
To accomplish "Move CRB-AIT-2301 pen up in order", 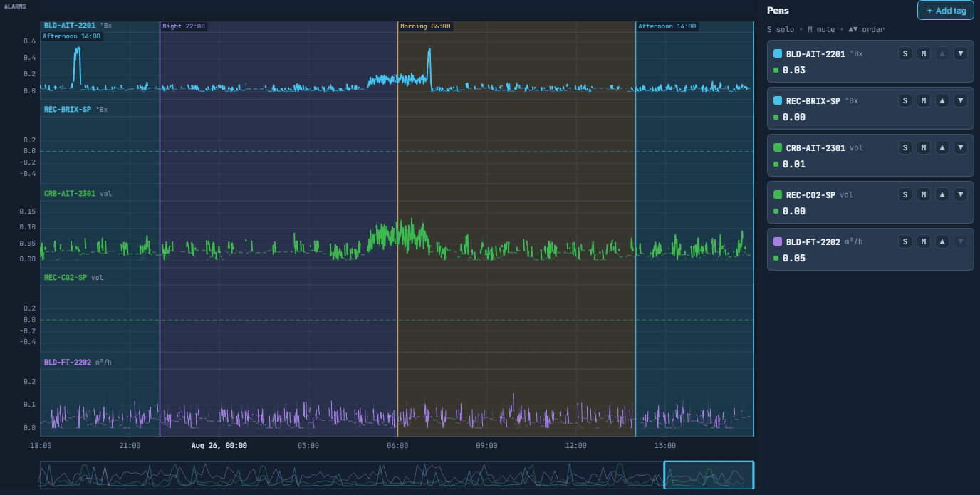I will click(x=942, y=147).
